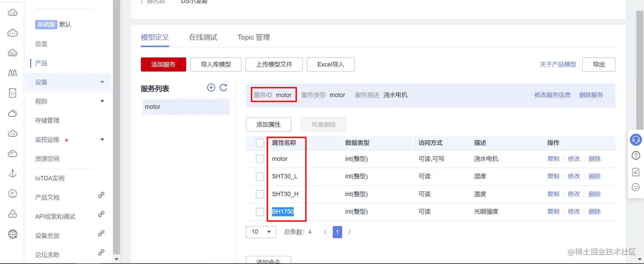Click the highlighted BH1750 property name
This screenshot has height=264, width=644.
point(283,212)
